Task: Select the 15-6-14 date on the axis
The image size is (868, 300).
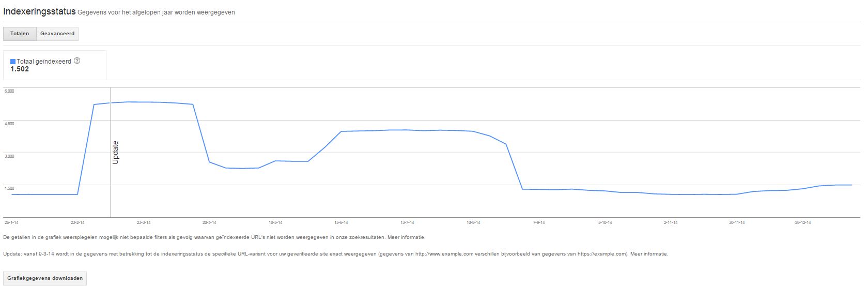Action: coord(341,222)
